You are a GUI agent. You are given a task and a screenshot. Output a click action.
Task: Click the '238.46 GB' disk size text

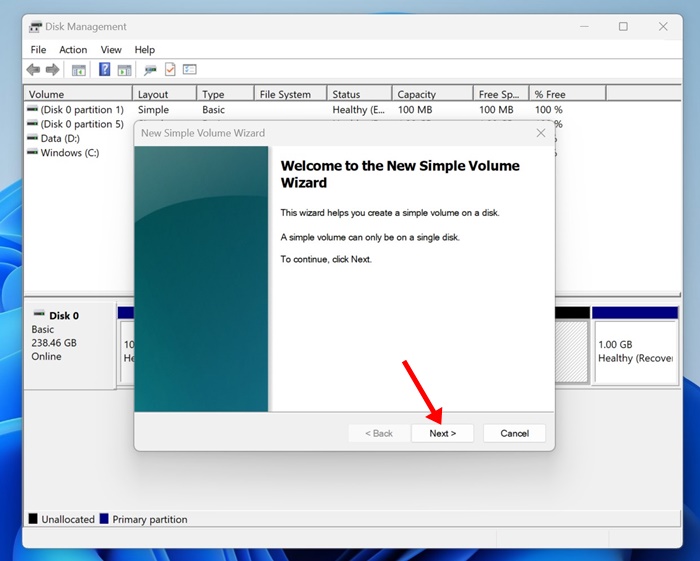click(54, 343)
